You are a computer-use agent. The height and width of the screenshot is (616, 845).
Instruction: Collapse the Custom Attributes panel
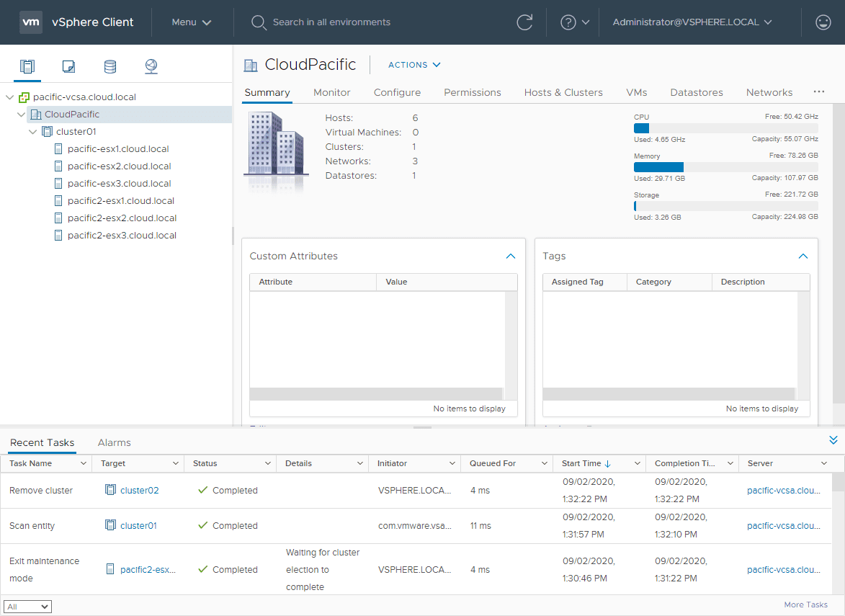[511, 256]
